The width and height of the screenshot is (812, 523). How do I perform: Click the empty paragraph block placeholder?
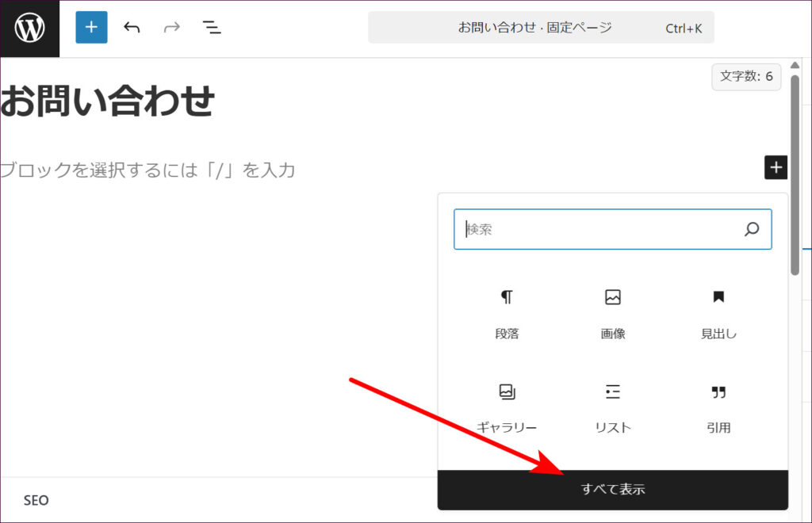tap(147, 170)
